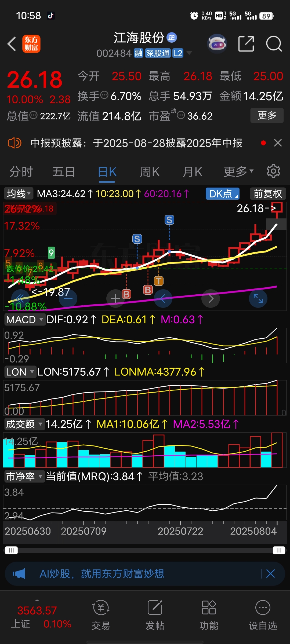Switch to 五日 tab

click(x=64, y=171)
